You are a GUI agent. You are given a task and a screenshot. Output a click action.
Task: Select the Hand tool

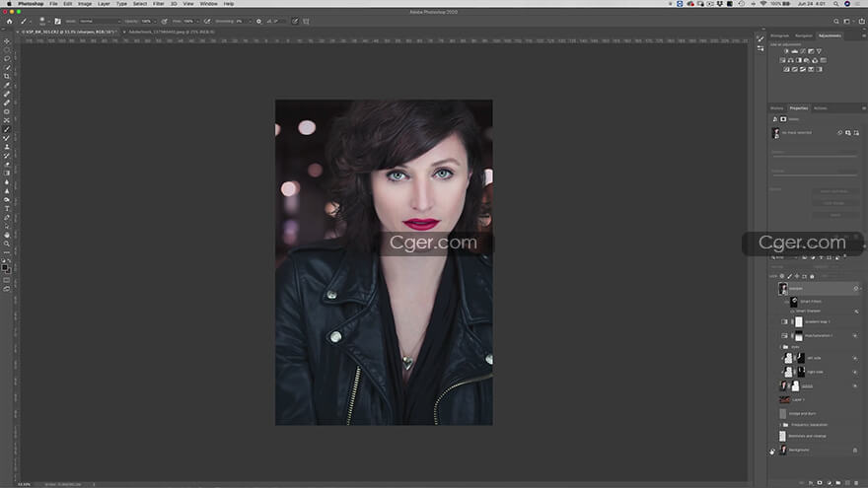[x=7, y=235]
